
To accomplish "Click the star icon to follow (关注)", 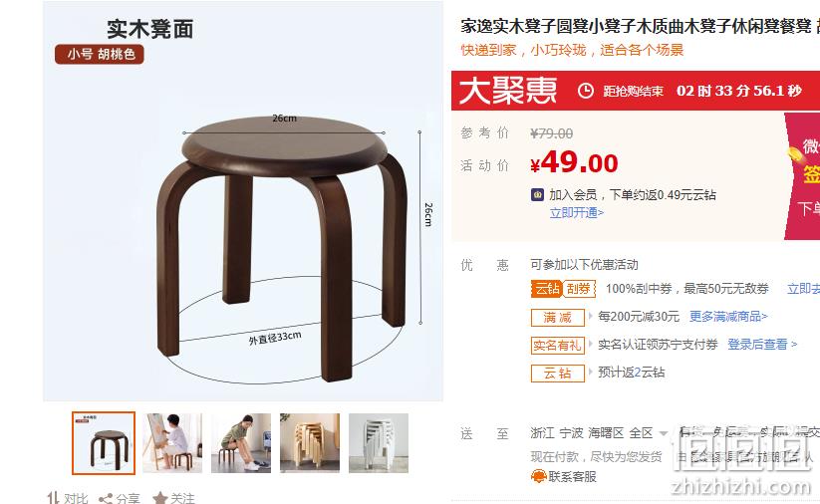I will (160, 498).
